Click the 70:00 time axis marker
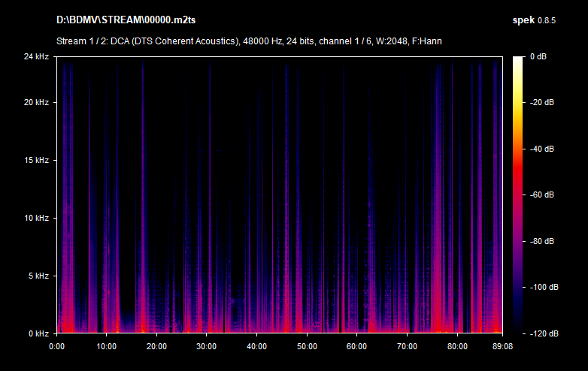This screenshot has height=371, width=588. (x=407, y=346)
